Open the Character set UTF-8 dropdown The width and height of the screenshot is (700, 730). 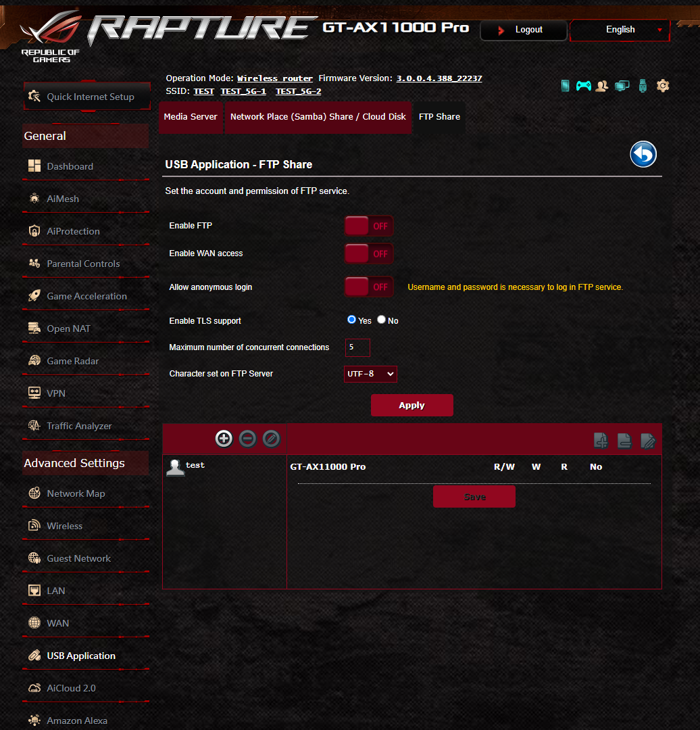370,374
